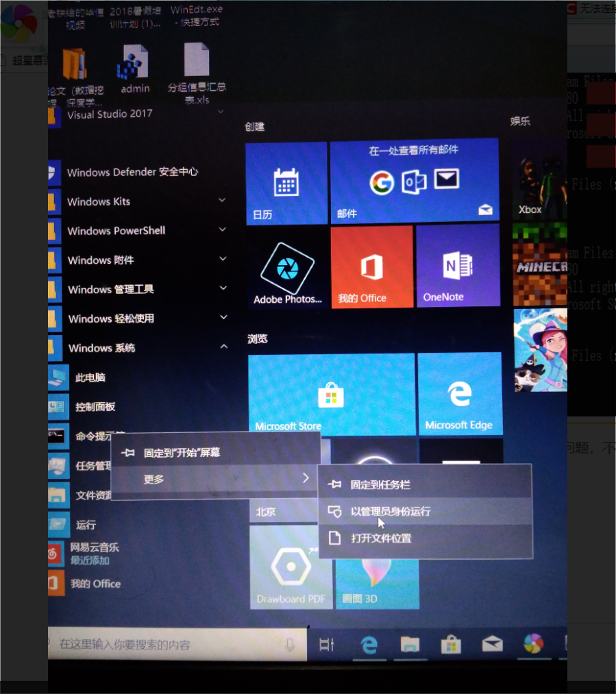Click the colorful pinwheel taskbar icon
This screenshot has width=616, height=694.
pyautogui.click(x=533, y=643)
